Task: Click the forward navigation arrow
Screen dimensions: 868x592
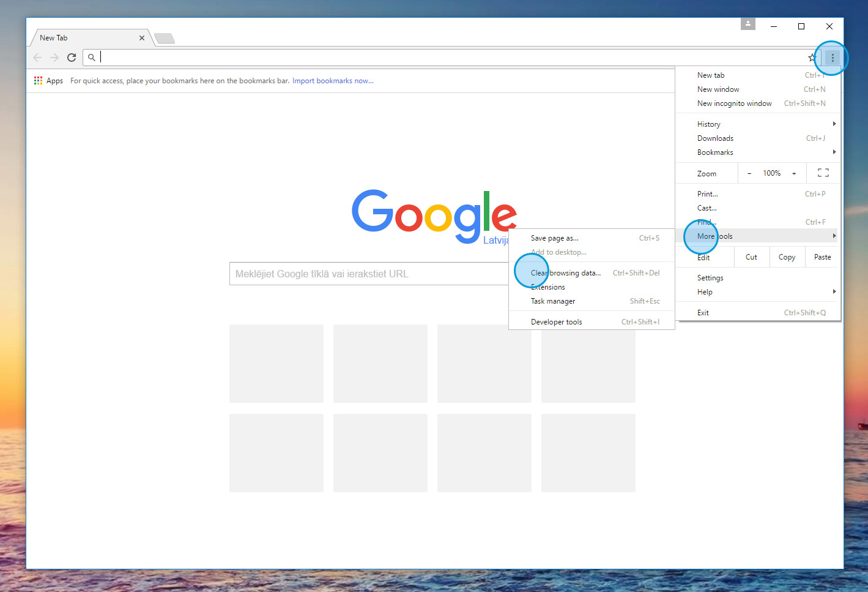Action: (54, 58)
